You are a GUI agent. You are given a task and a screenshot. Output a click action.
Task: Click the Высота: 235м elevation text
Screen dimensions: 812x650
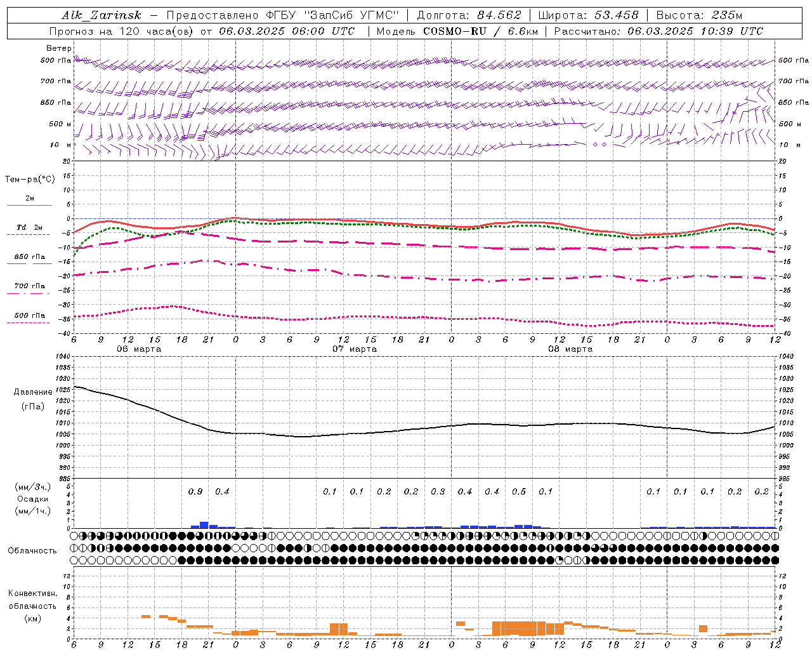[699, 15]
